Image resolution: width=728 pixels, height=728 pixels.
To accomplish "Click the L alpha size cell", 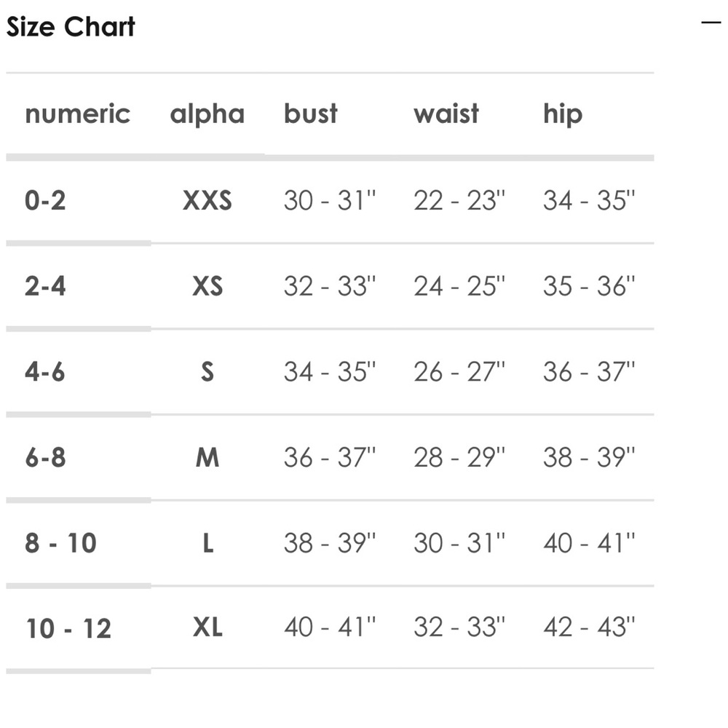I will pyautogui.click(x=208, y=543).
